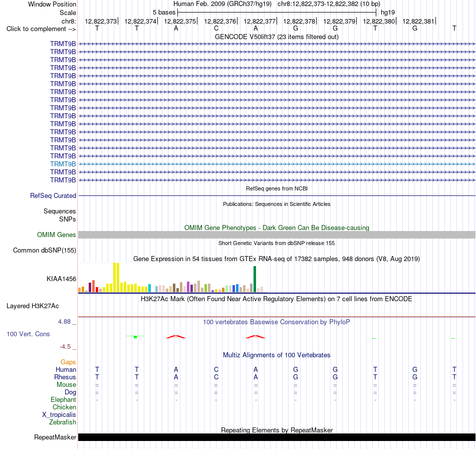This screenshot has width=476, height=449.
Task: Click the SNPs track label
Action: tap(68, 219)
